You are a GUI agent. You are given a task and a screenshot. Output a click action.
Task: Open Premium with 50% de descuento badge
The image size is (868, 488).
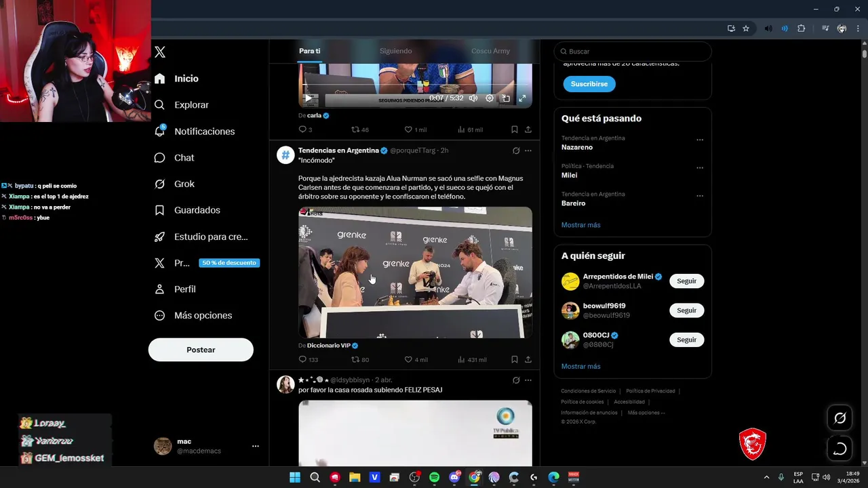click(x=206, y=263)
